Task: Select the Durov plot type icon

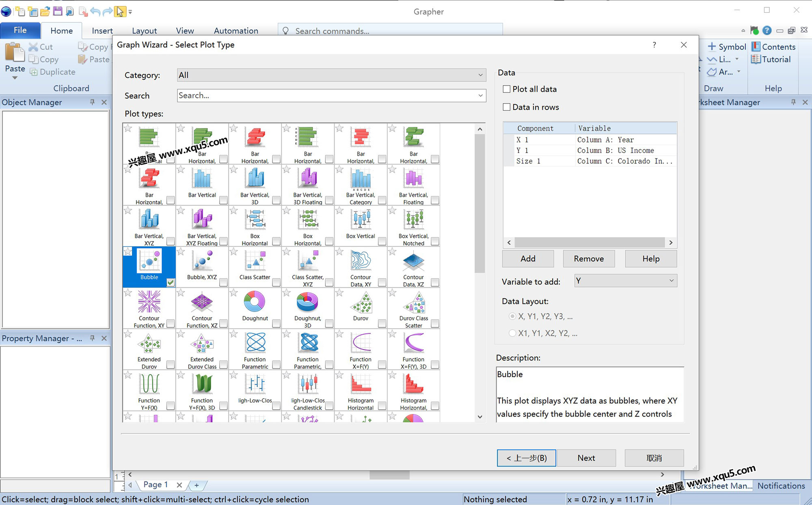Action: tap(361, 302)
